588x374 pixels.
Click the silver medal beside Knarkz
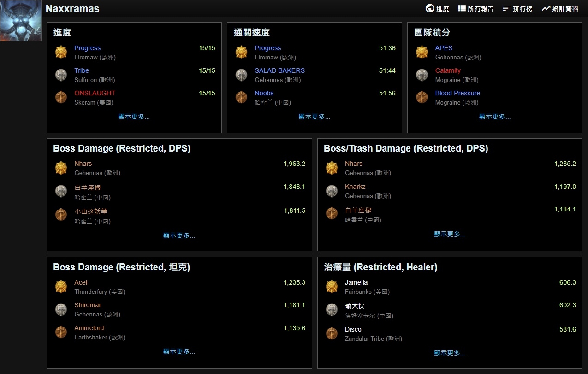click(332, 191)
